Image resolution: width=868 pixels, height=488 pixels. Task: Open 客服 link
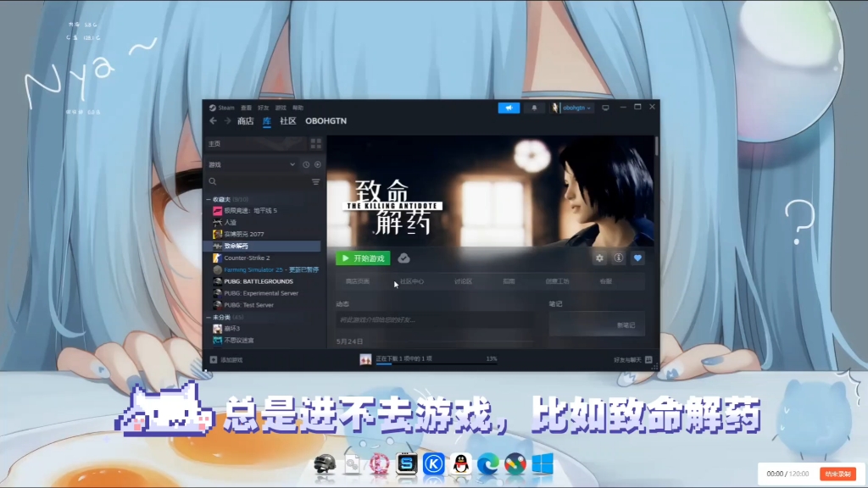pyautogui.click(x=605, y=281)
